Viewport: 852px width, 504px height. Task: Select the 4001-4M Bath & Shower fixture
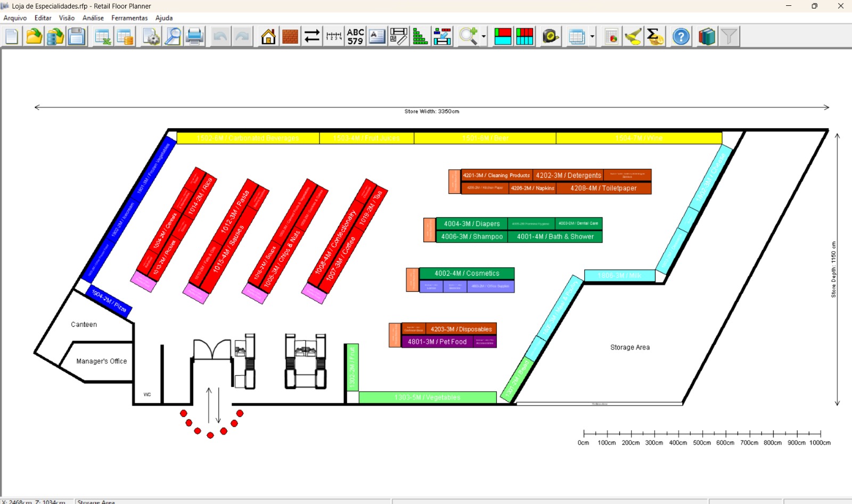(555, 236)
